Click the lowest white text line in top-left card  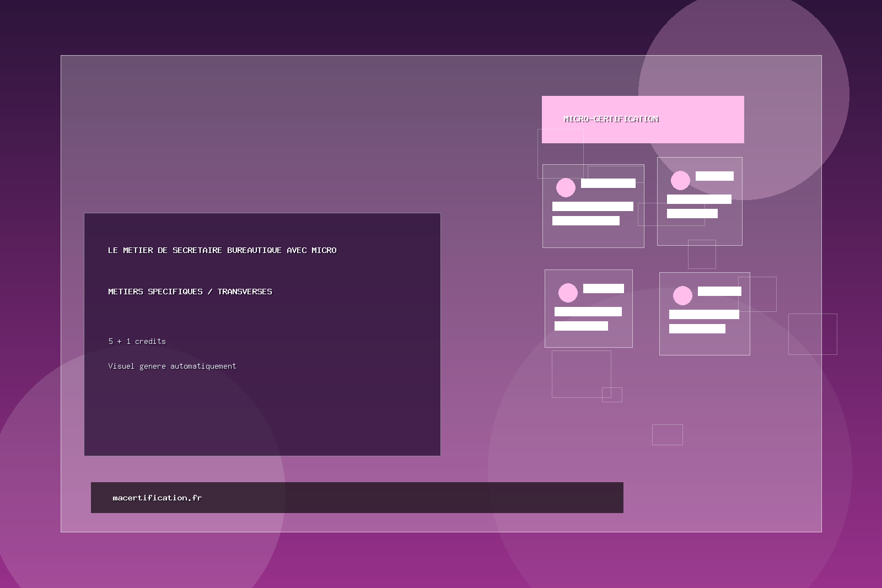(586, 221)
